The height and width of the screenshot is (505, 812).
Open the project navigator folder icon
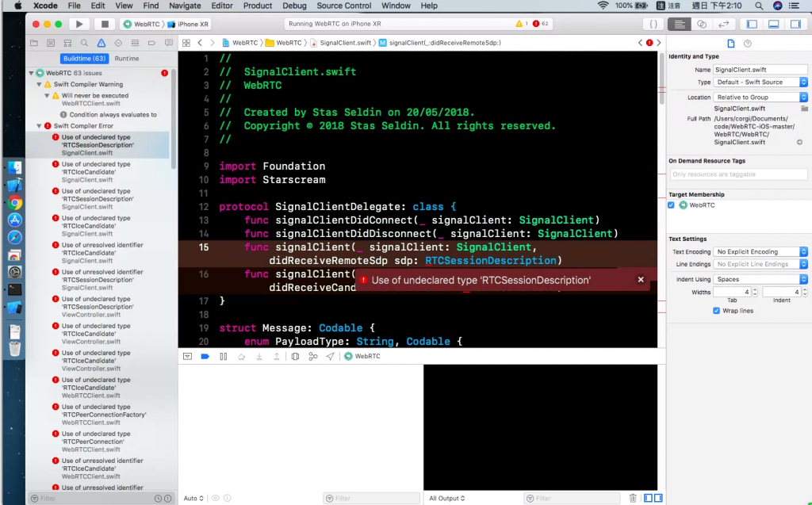pos(34,43)
